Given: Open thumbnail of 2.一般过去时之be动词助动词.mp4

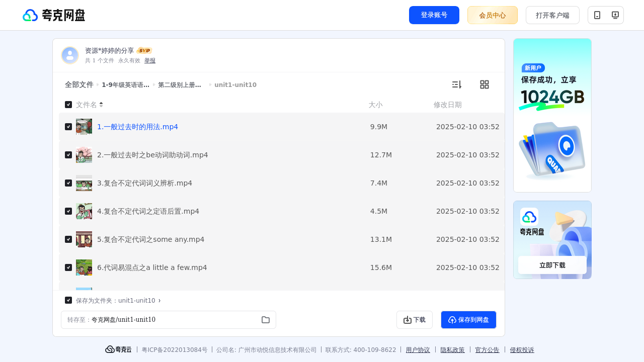Looking at the screenshot, I should [x=84, y=155].
